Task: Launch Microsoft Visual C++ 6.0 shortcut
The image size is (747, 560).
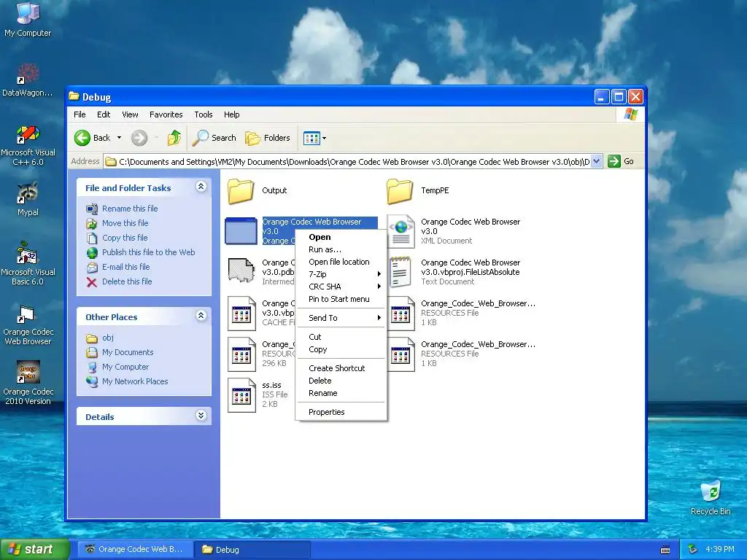Action: tap(28, 145)
